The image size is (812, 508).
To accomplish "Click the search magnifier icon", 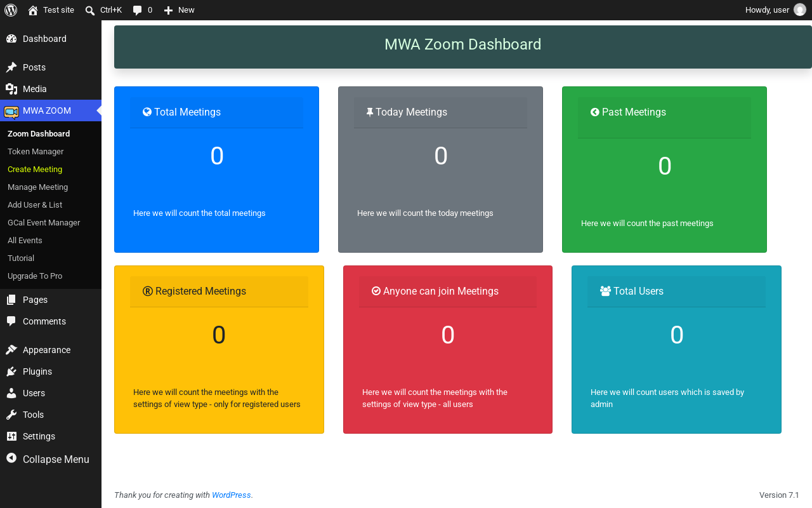I will tap(90, 10).
